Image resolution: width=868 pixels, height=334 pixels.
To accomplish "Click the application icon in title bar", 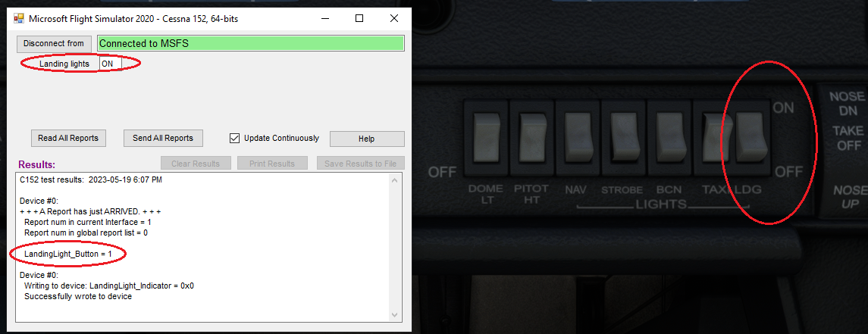I will [x=18, y=18].
